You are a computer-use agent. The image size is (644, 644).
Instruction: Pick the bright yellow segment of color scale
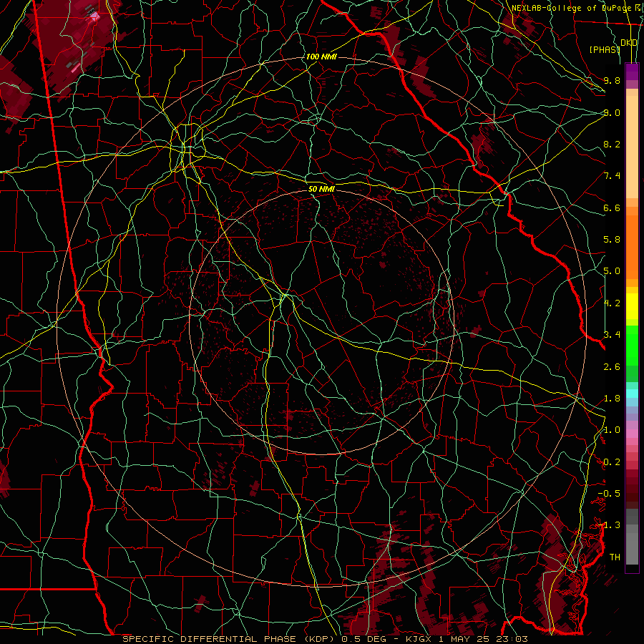click(x=632, y=306)
